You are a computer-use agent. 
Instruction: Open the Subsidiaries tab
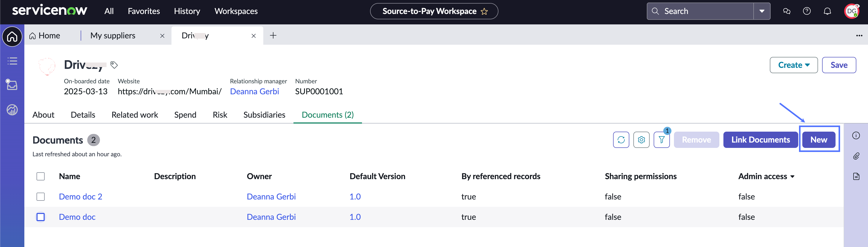(264, 115)
